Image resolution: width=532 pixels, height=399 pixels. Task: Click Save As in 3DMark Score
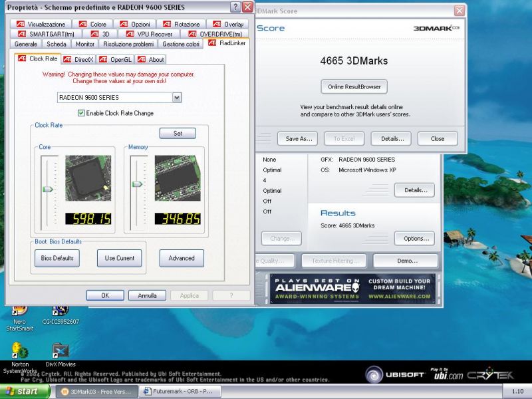[297, 139]
